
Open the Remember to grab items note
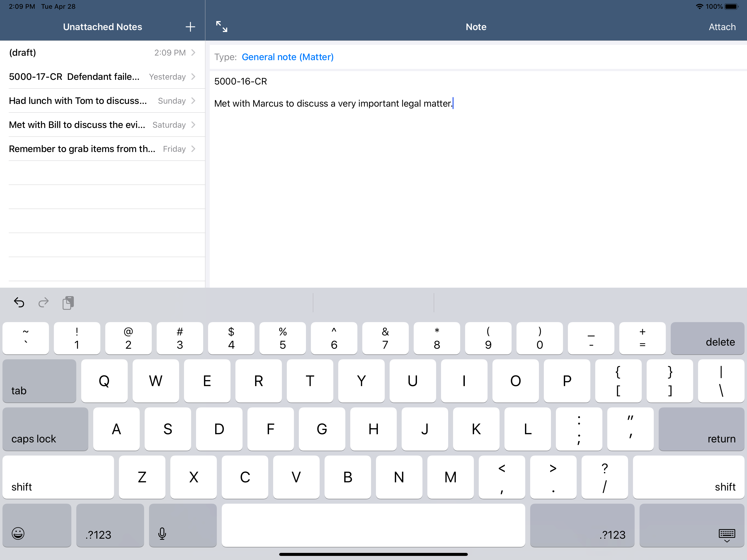pos(102,148)
